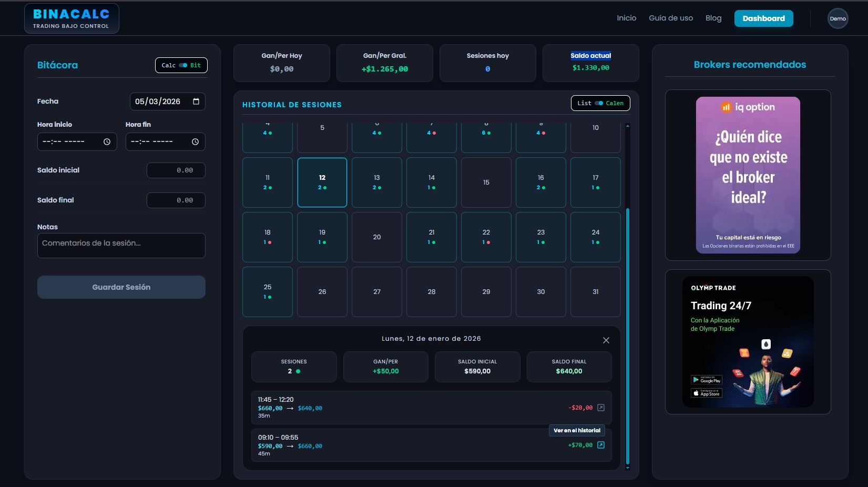
Task: Focus the Notas comments text area
Action: [121, 246]
